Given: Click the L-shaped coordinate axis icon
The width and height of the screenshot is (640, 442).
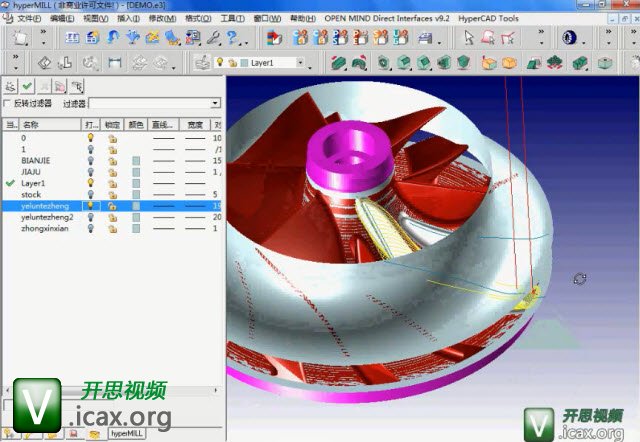Looking at the screenshot, I should pos(65,63).
